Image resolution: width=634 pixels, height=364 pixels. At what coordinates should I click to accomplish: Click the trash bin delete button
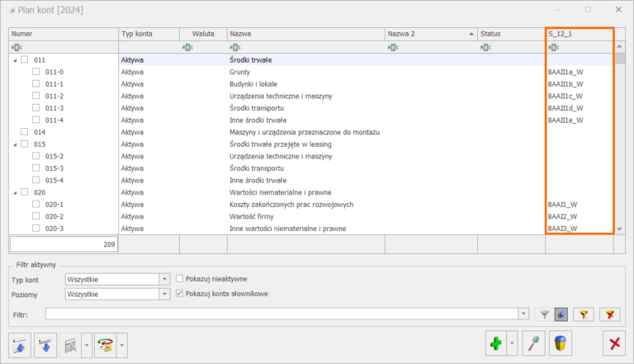coord(561,343)
